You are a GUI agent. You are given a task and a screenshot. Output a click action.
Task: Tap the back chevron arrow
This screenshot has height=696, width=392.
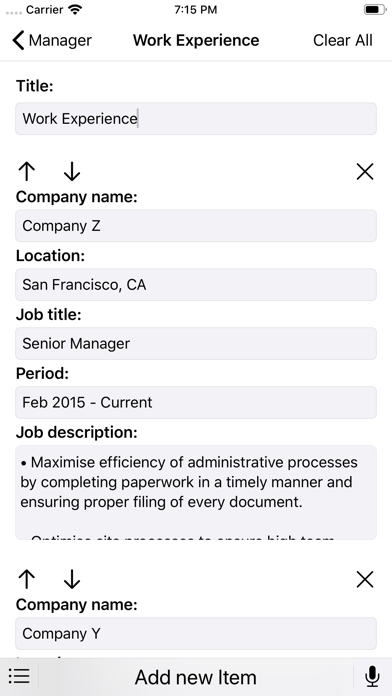[18, 40]
